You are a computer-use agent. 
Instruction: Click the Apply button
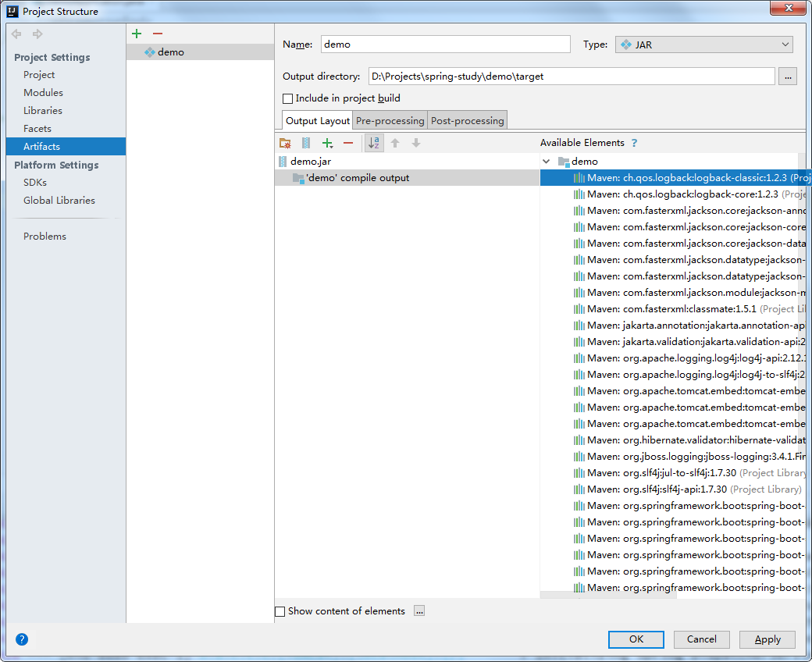pyautogui.click(x=767, y=639)
